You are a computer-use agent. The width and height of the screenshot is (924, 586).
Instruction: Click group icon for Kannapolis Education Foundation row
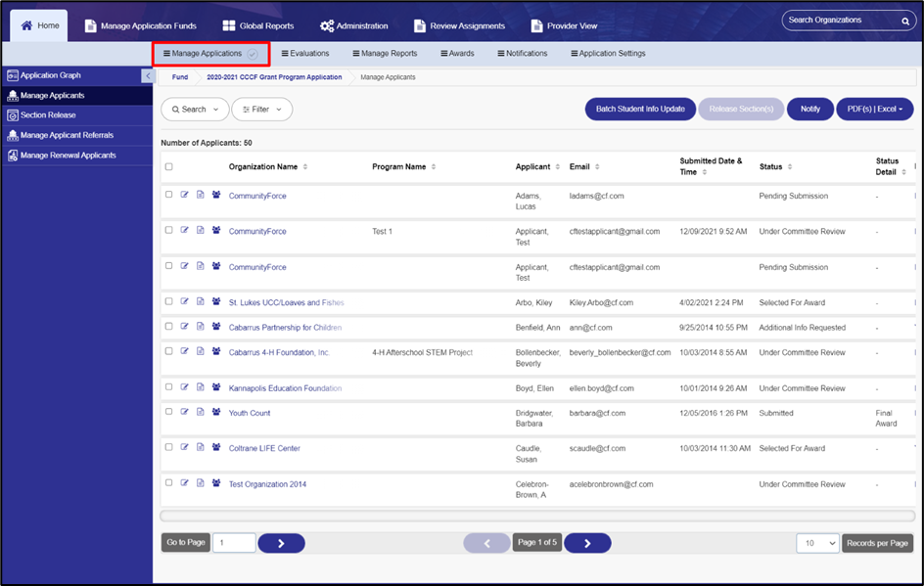point(216,387)
